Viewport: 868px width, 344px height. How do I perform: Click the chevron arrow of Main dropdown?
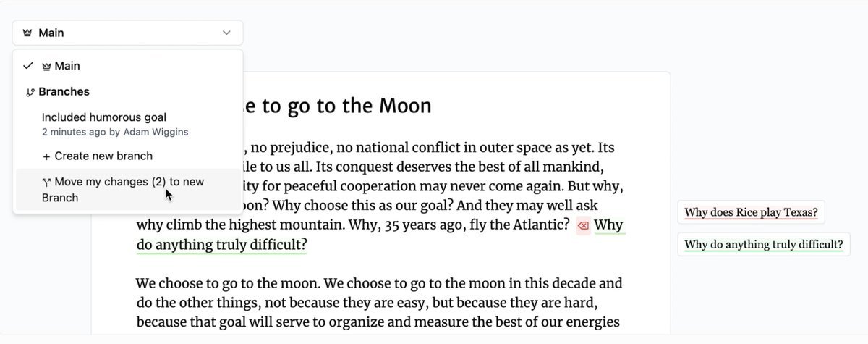pos(226,33)
